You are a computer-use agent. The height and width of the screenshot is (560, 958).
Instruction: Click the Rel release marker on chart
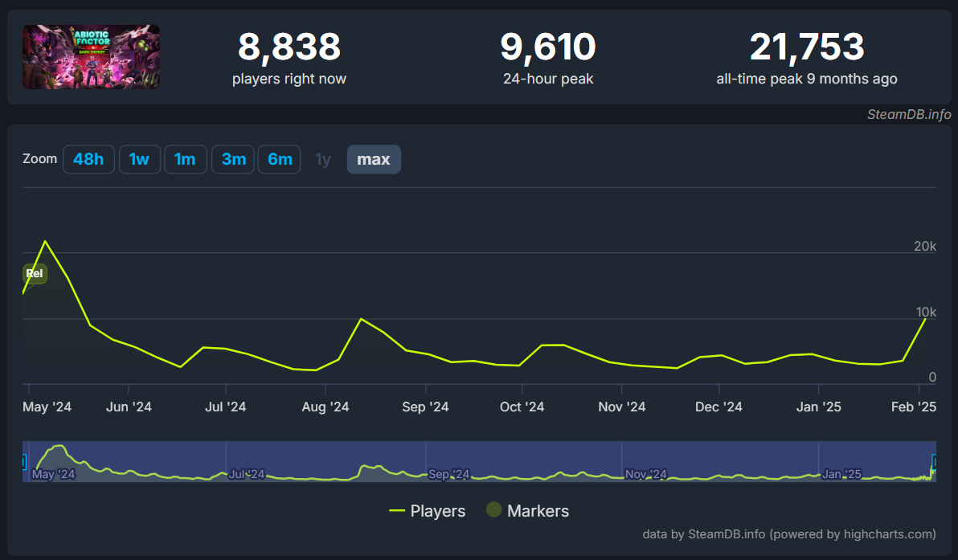click(x=35, y=273)
